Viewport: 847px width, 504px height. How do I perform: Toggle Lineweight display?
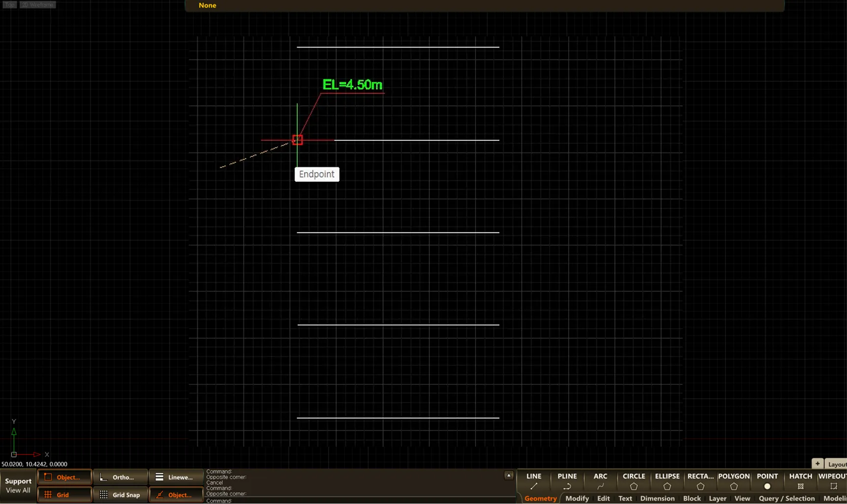coord(176,477)
